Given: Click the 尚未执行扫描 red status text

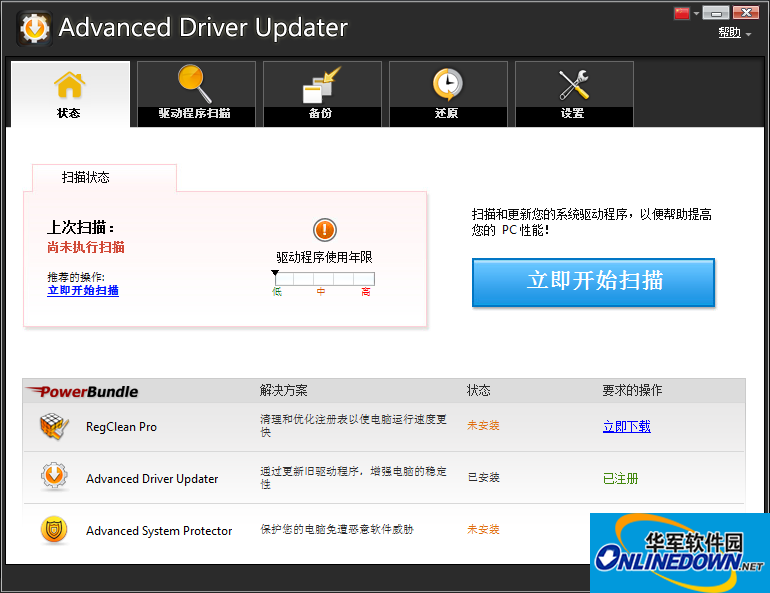Looking at the screenshot, I should tap(86, 247).
